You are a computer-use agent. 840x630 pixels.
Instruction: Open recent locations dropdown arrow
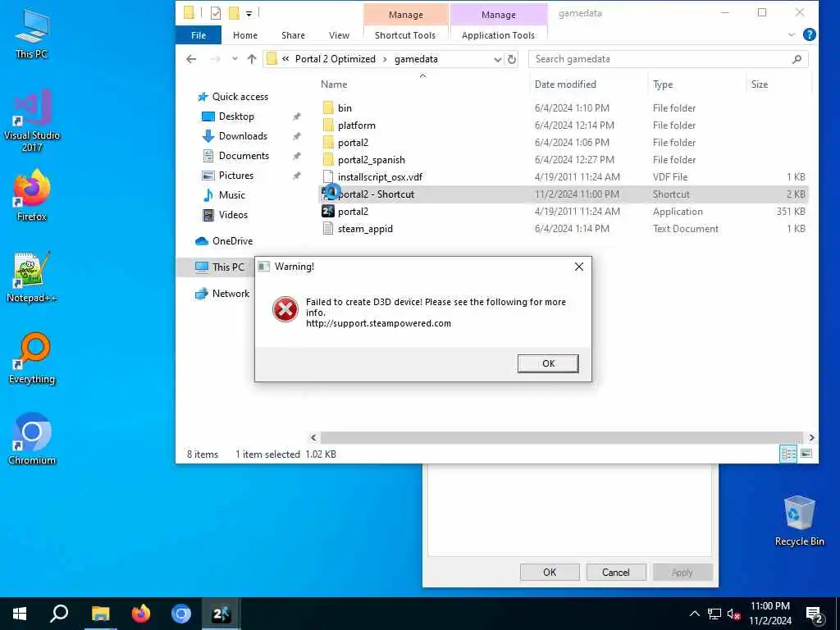[235, 59]
